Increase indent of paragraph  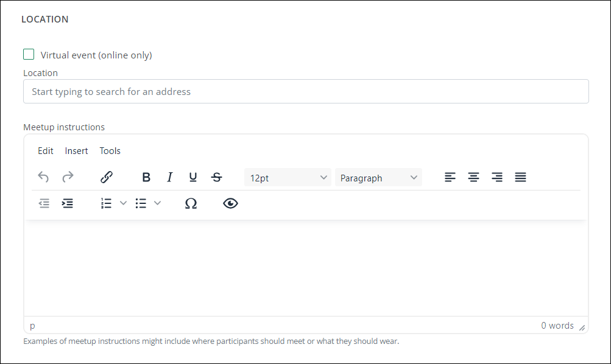tap(68, 203)
